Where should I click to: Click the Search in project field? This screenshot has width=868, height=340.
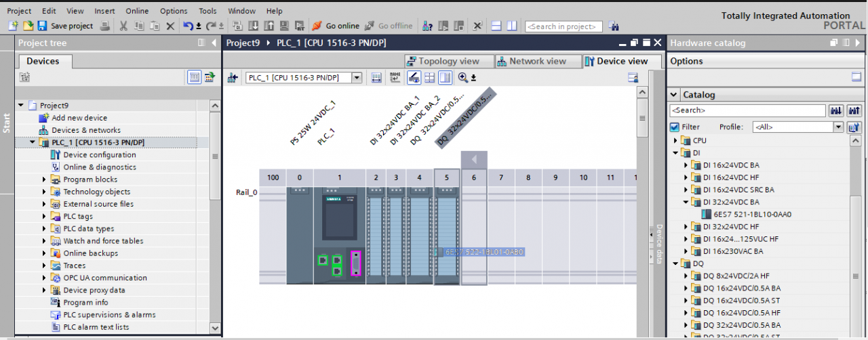pyautogui.click(x=564, y=26)
